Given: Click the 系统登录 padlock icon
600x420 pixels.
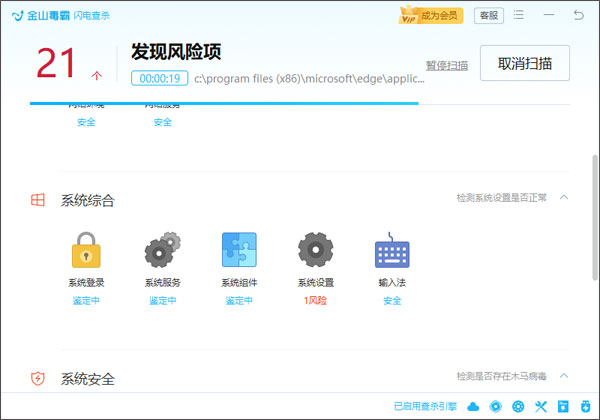Looking at the screenshot, I should pyautogui.click(x=86, y=250).
